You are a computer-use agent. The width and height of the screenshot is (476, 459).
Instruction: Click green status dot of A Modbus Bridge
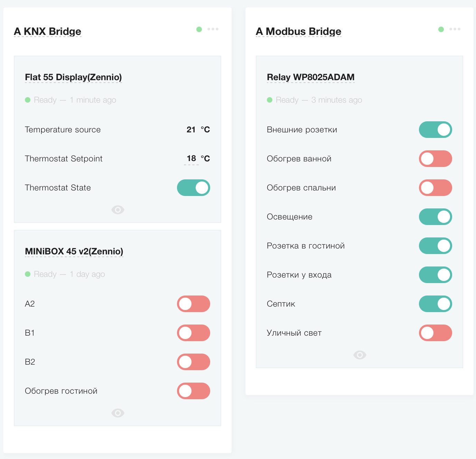coord(441,29)
